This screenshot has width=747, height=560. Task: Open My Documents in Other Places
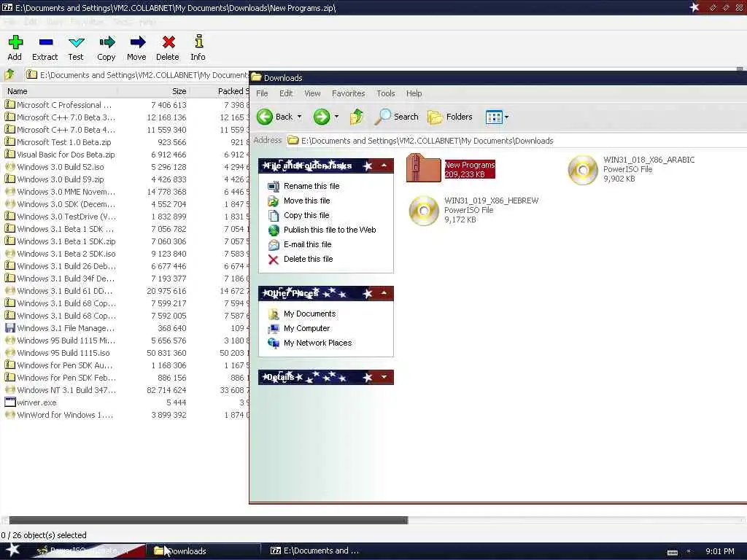(309, 314)
